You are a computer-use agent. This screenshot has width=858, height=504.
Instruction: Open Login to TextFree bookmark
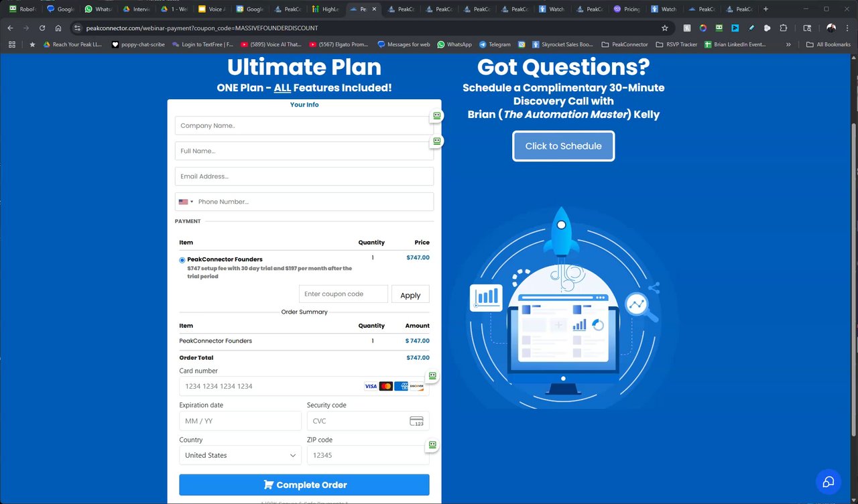click(202, 44)
